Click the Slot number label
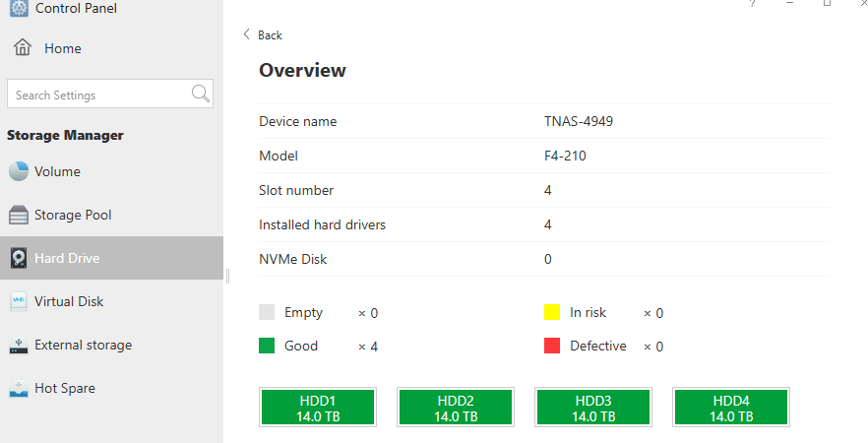Image resolution: width=868 pixels, height=443 pixels. pos(296,190)
